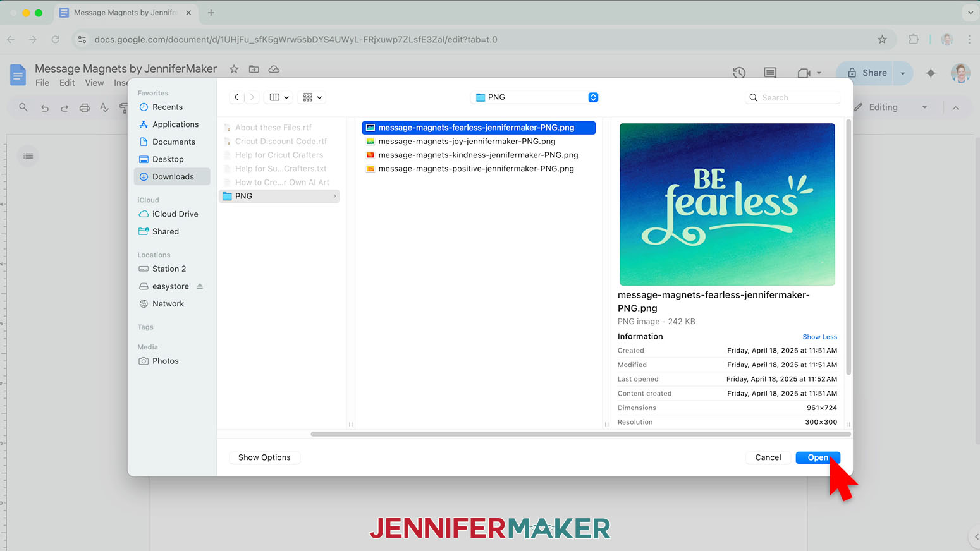
Task: Close the Message Magnets browser tab
Action: 188,13
